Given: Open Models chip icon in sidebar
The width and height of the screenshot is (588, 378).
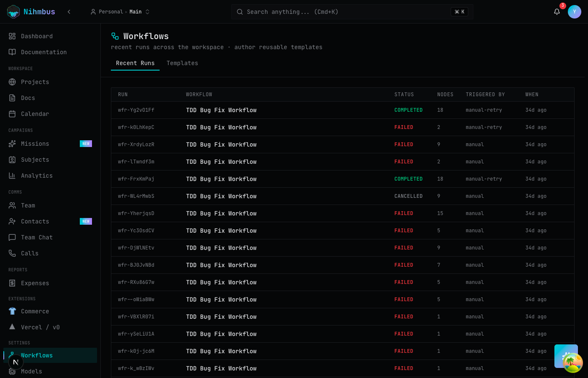Looking at the screenshot, I should point(12,371).
